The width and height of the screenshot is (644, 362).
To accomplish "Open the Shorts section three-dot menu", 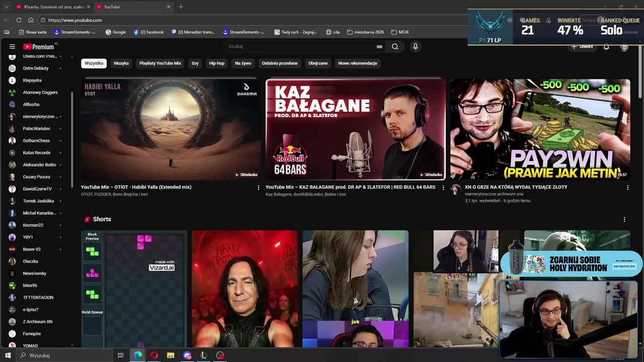I will [624, 220].
